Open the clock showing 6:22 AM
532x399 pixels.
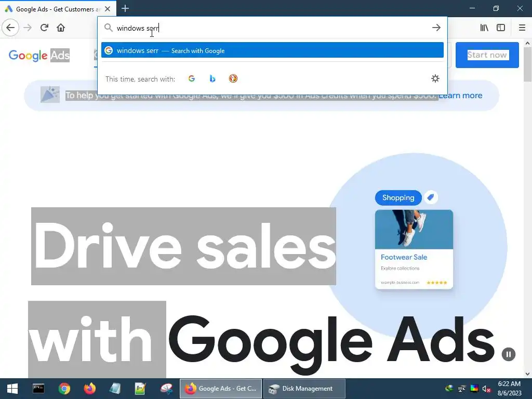pyautogui.click(x=509, y=389)
